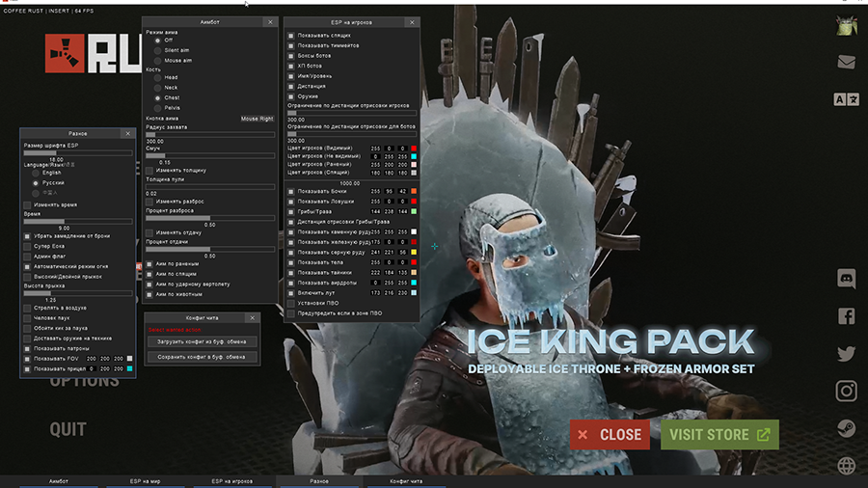Click red value field of Показывать тайники

pyautogui.click(x=375, y=273)
